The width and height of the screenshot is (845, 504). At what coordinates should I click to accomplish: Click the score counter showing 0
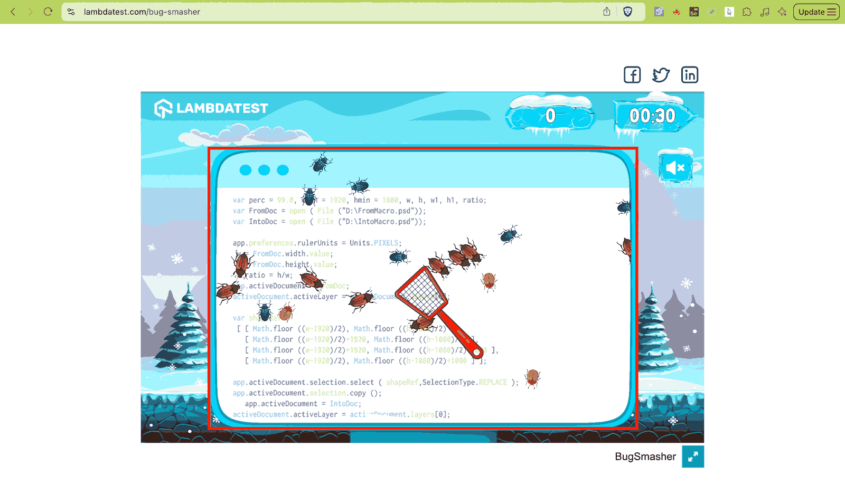pos(550,116)
